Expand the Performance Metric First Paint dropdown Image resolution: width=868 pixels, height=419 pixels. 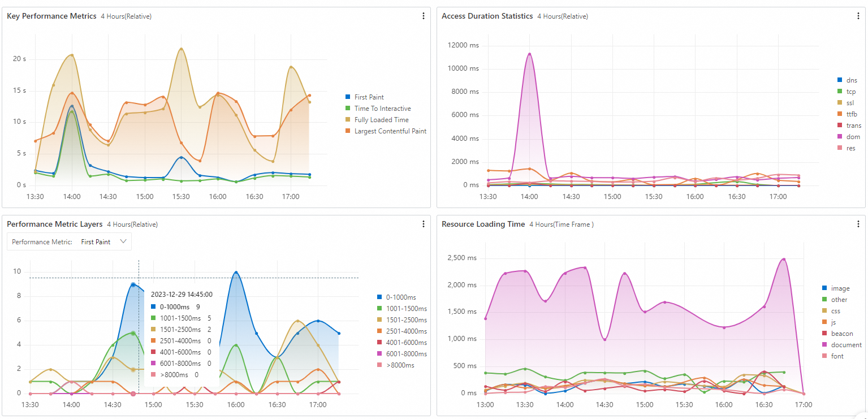(x=69, y=241)
